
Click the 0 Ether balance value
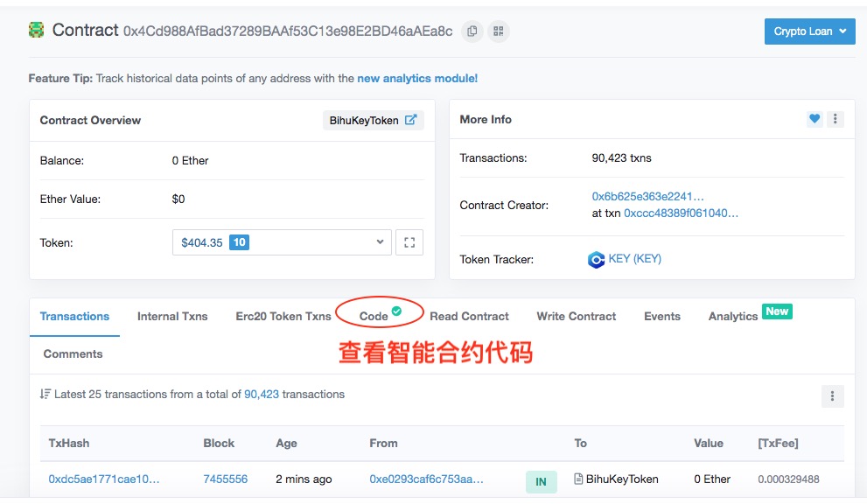click(x=190, y=161)
